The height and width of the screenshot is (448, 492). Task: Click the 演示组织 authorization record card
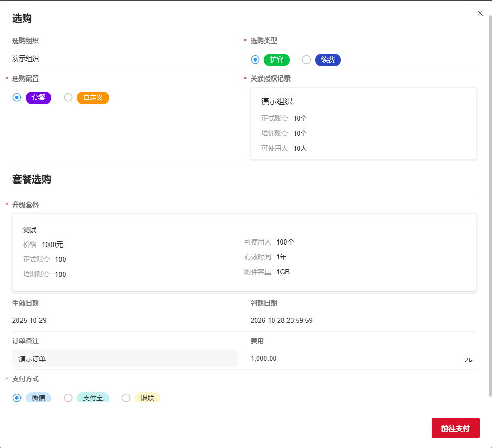point(363,124)
